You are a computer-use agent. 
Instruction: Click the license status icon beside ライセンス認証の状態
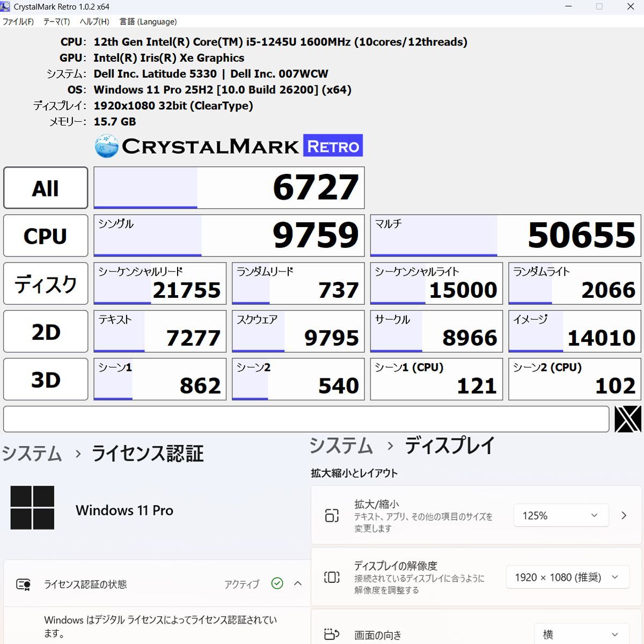23,584
